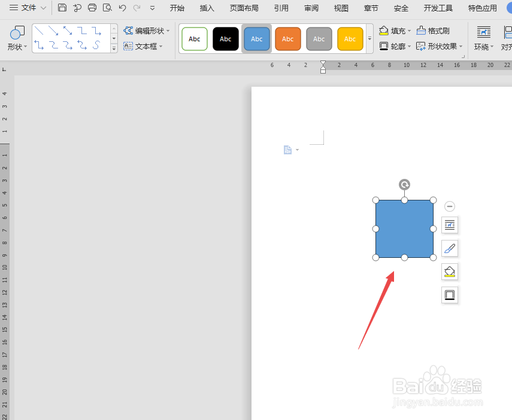
Task: Click the blue rectangle shape on the page
Action: 404,229
